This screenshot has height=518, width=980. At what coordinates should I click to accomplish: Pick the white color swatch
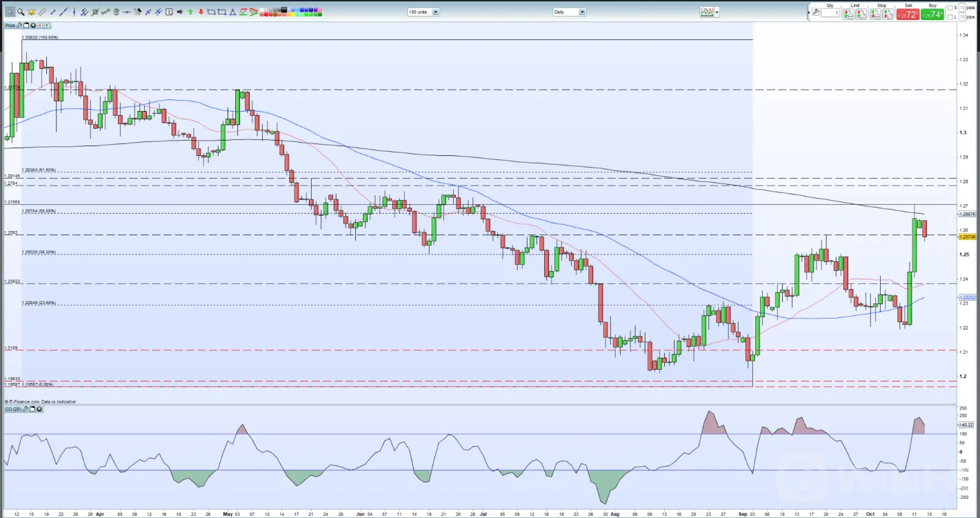tap(262, 10)
